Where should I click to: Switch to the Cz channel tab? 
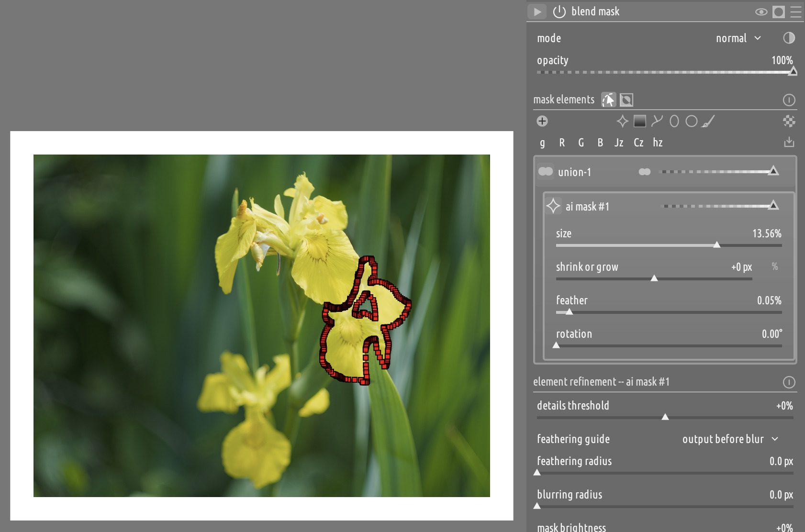[x=638, y=143]
